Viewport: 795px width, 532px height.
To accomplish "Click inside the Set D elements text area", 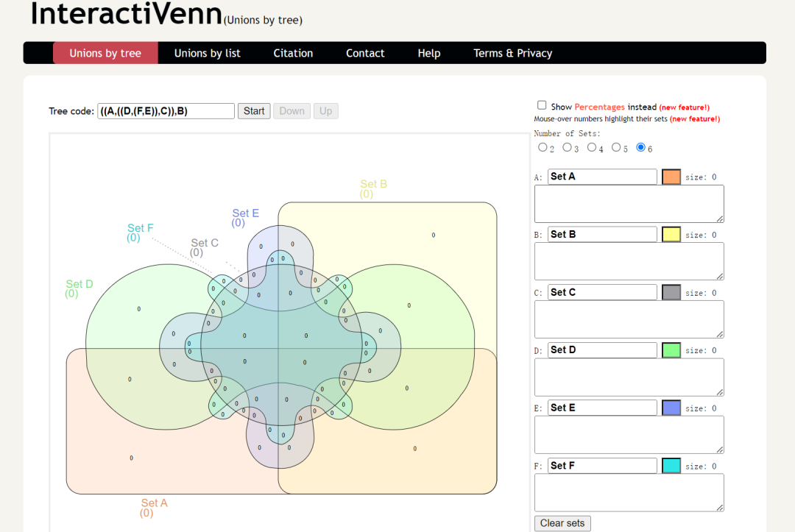I will click(x=629, y=377).
